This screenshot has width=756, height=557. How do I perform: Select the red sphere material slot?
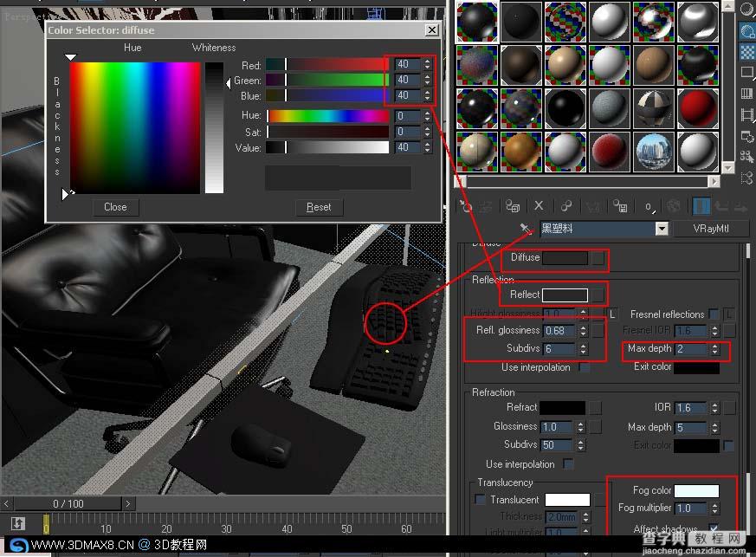pyautogui.click(x=698, y=108)
